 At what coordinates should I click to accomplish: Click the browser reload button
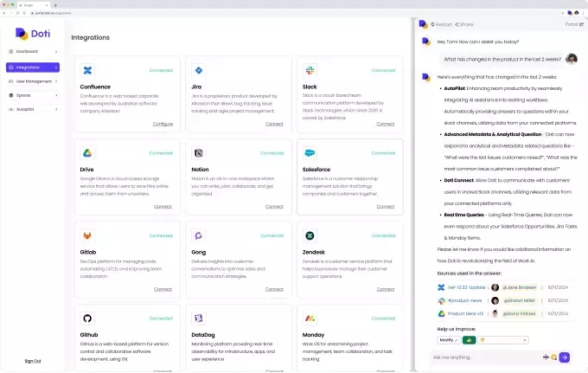pyautogui.click(x=17, y=13)
